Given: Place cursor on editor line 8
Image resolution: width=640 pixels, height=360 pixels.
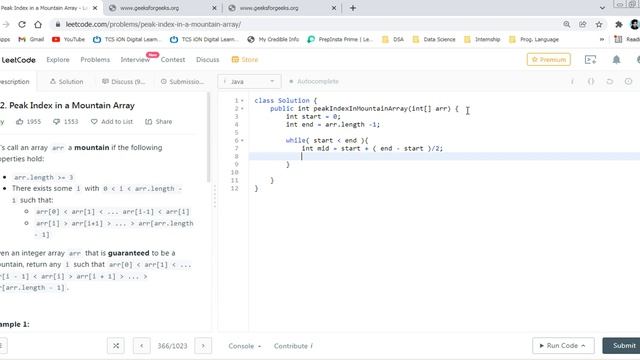Looking at the screenshot, I should click(x=444, y=156).
